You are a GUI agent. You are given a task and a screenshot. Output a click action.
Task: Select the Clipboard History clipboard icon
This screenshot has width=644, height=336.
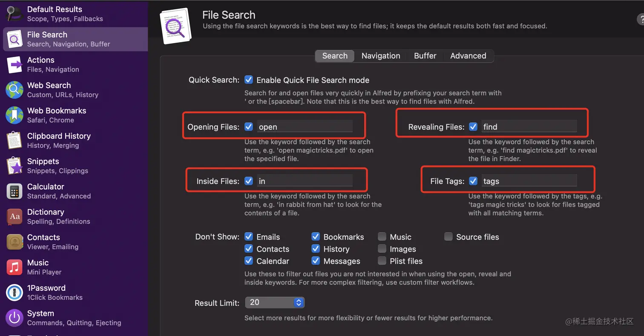coord(14,141)
